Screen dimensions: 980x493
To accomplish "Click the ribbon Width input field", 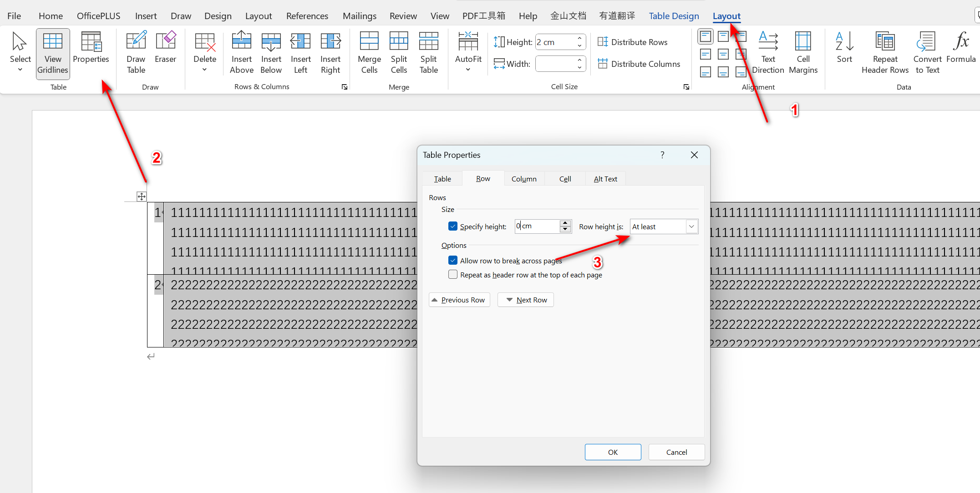I will pyautogui.click(x=555, y=64).
